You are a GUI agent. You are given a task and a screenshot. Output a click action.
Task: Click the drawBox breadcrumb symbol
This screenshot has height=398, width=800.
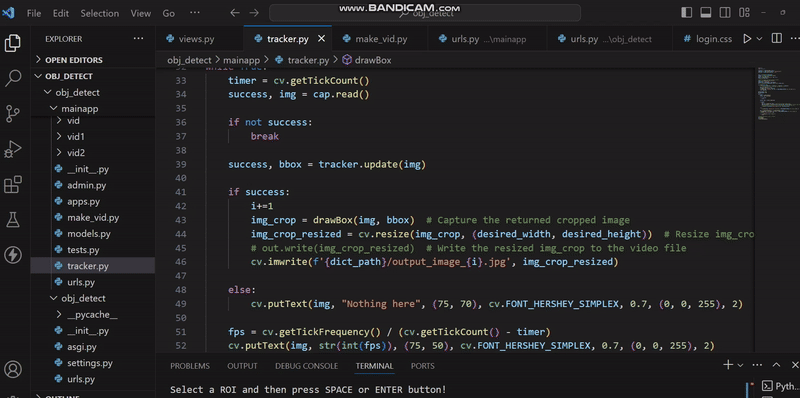point(367,60)
